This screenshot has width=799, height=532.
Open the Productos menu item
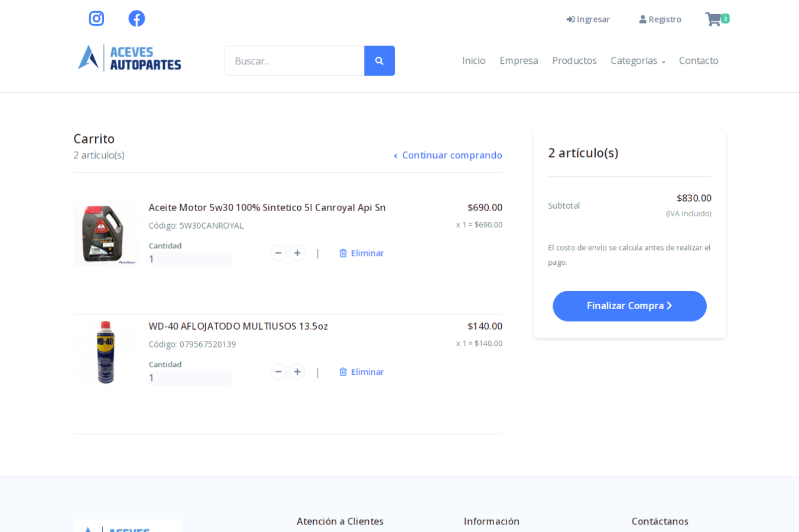[x=574, y=60]
